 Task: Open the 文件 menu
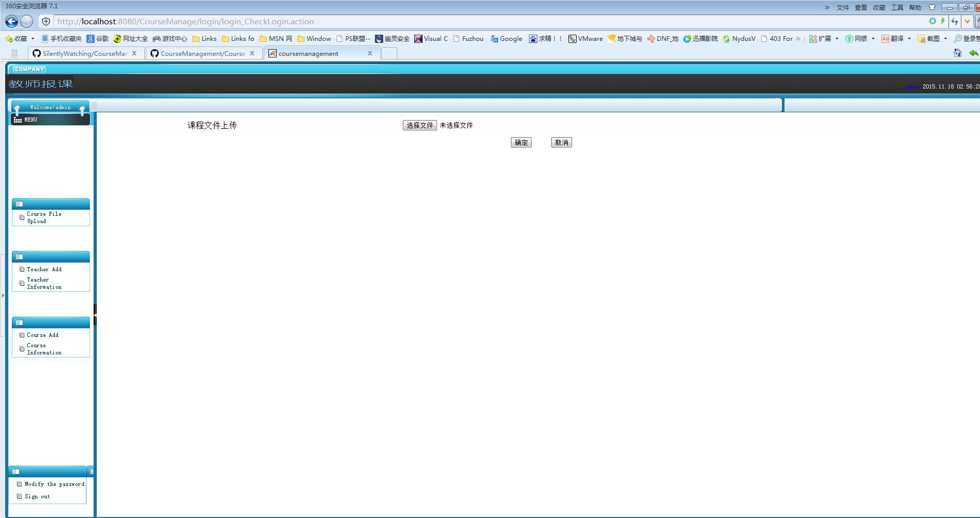(x=843, y=7)
